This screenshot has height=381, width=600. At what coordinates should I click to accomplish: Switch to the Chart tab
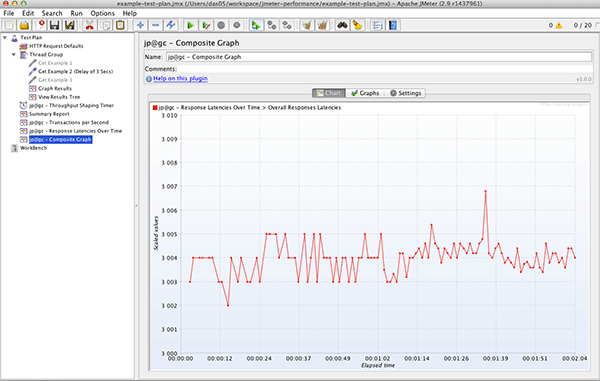pos(329,93)
